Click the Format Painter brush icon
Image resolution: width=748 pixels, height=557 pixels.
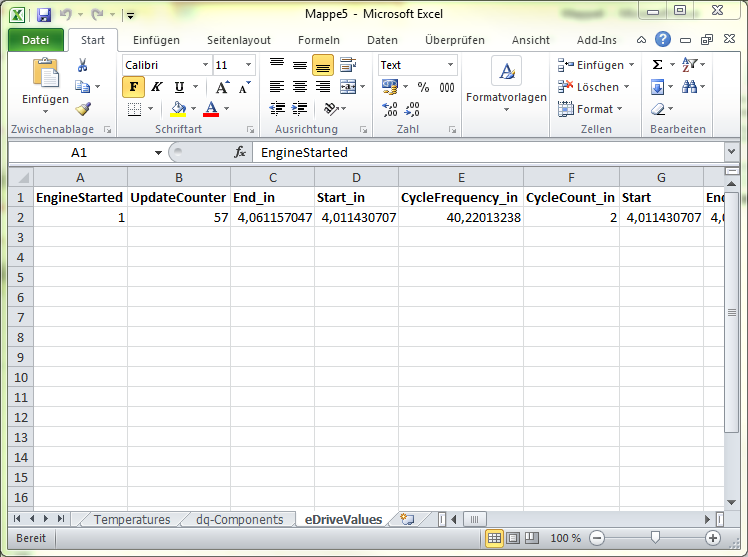(83, 109)
